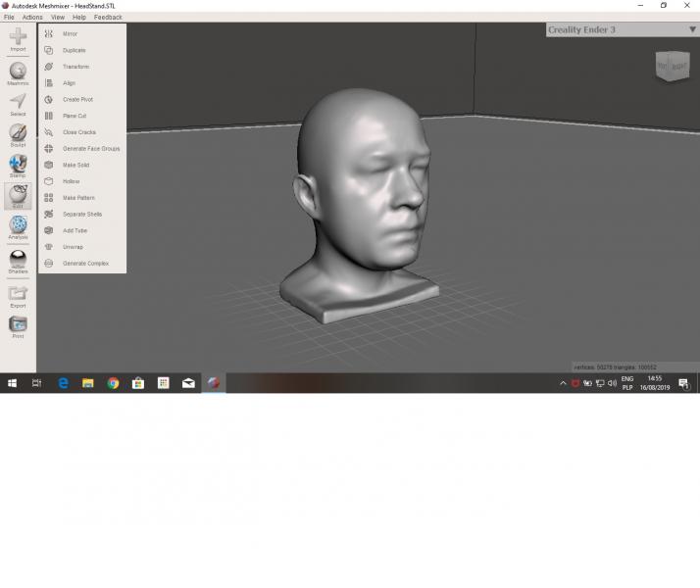This screenshot has width=700, height=588.
Task: Open Chrome from the Windows taskbar
Action: click(x=113, y=383)
